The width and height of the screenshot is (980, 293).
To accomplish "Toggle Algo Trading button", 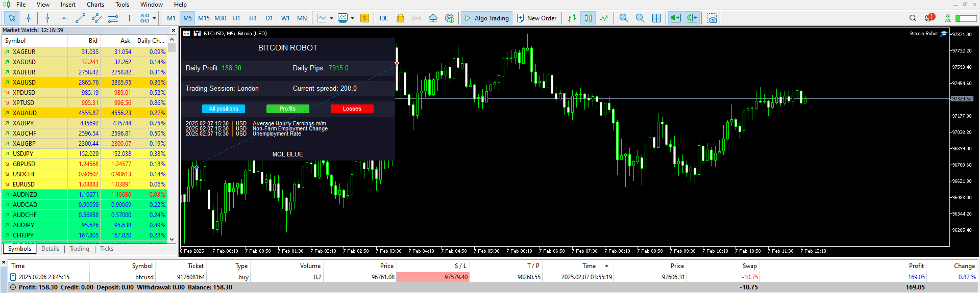I will [486, 18].
